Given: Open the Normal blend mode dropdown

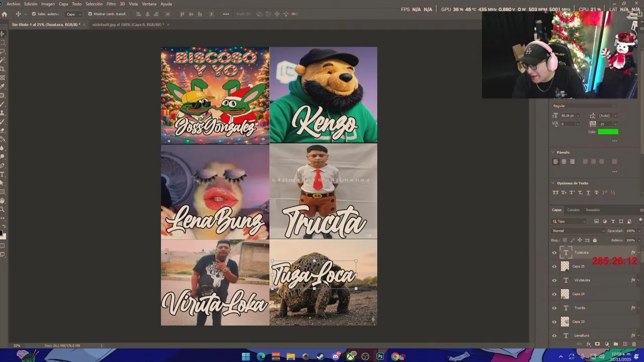Looking at the screenshot, I should click(578, 231).
